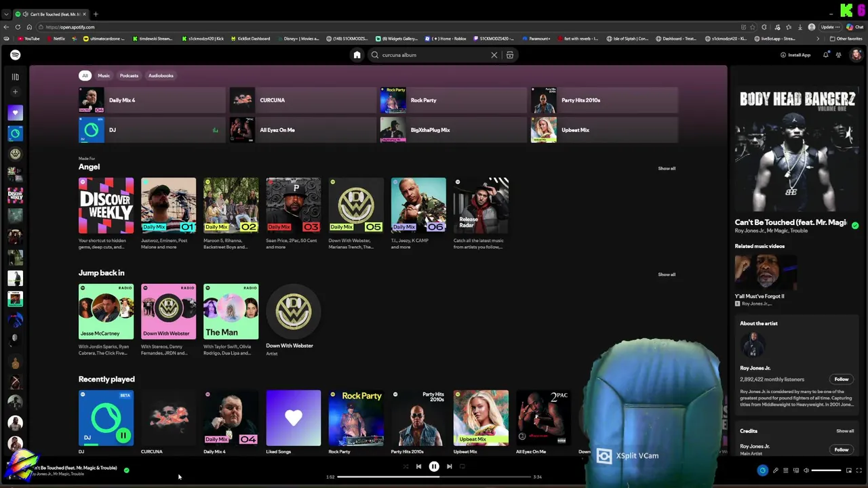This screenshot has width=868, height=488.
Task: Select the Podcasts filter chip
Action: [x=129, y=75]
